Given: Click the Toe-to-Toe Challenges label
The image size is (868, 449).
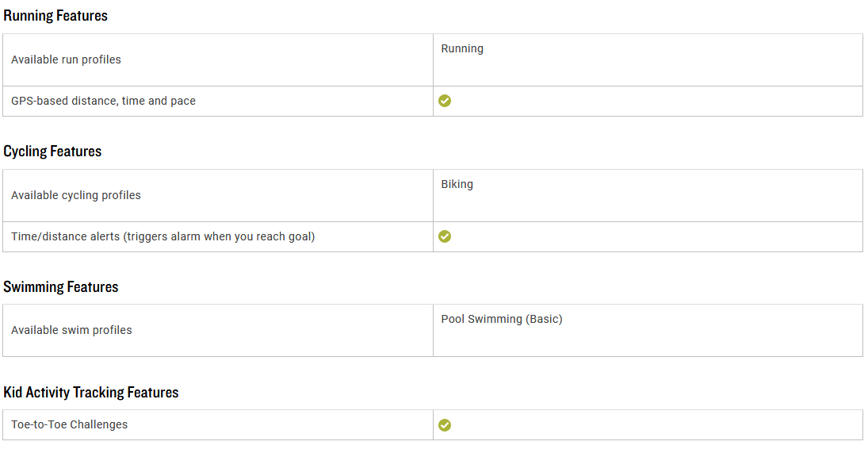Looking at the screenshot, I should tap(69, 424).
